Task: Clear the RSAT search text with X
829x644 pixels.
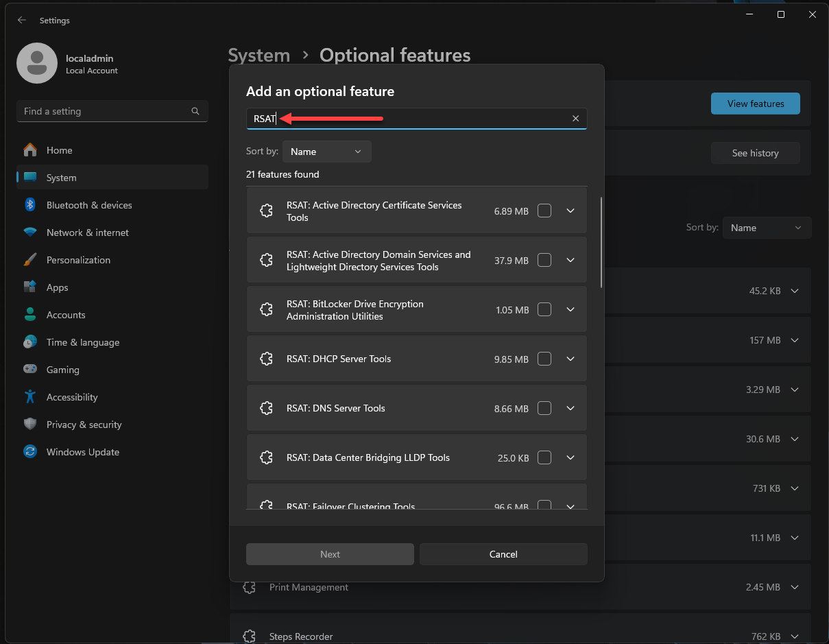Action: 575,119
